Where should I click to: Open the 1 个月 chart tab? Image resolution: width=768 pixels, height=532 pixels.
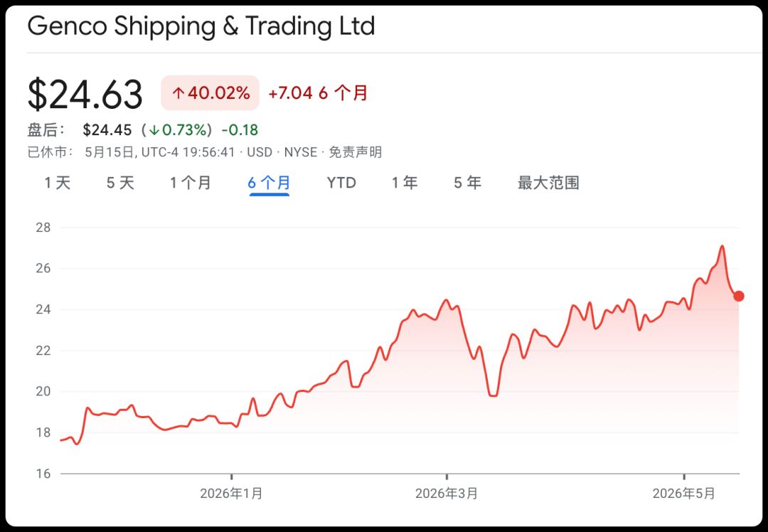190,183
